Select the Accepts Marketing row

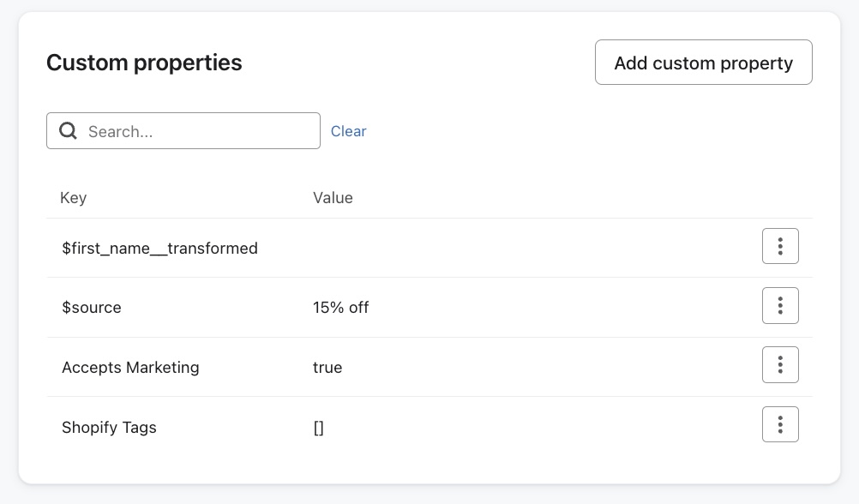click(x=343, y=367)
